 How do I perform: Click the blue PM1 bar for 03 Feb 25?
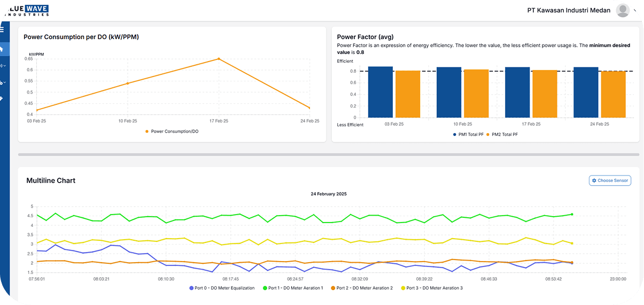(x=381, y=92)
